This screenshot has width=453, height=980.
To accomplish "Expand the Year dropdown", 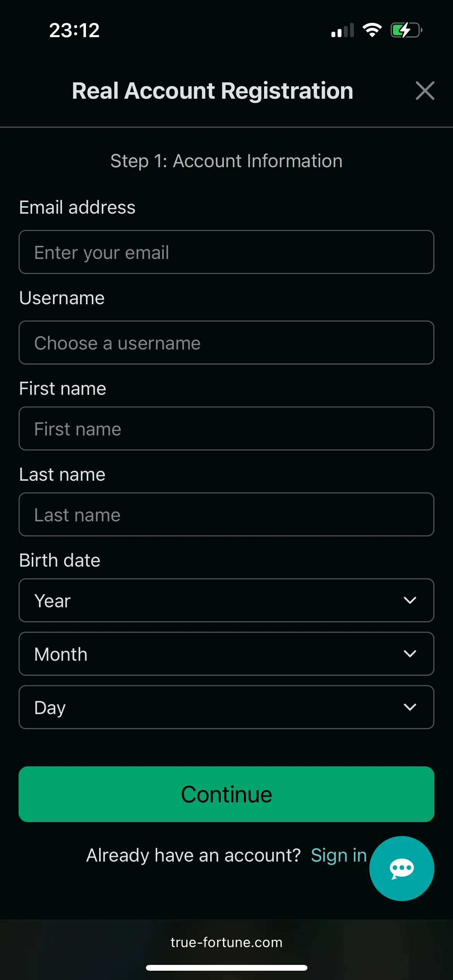I will 226,600.
